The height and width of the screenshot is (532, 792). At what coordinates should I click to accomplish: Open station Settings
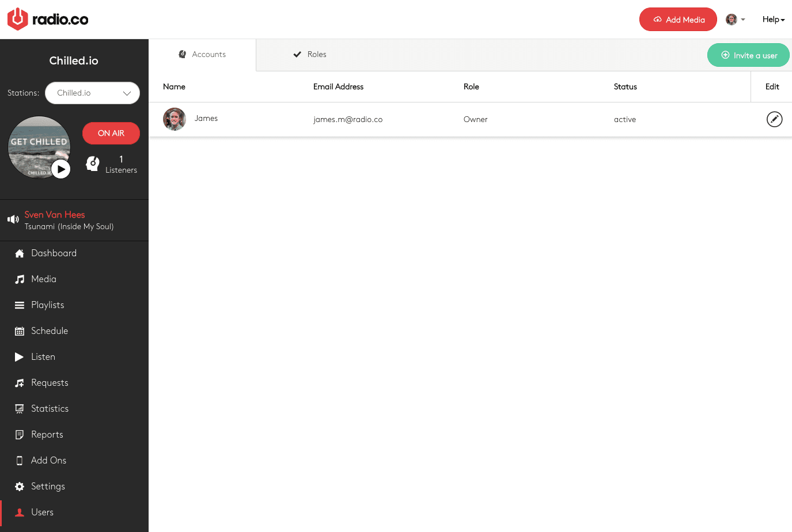click(48, 486)
